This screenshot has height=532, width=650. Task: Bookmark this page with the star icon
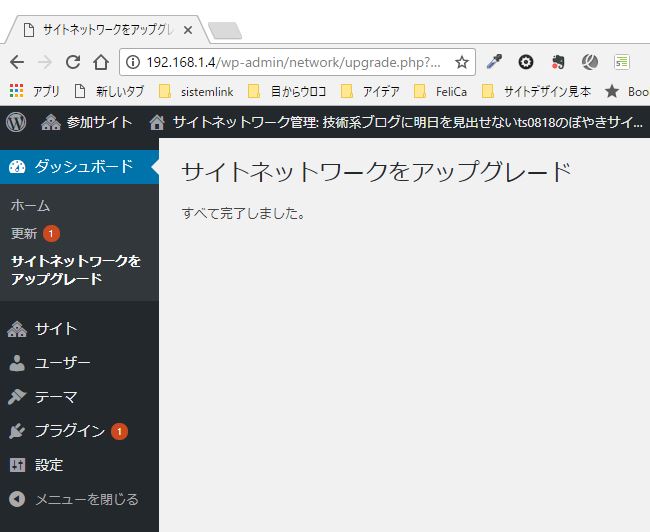[x=461, y=62]
